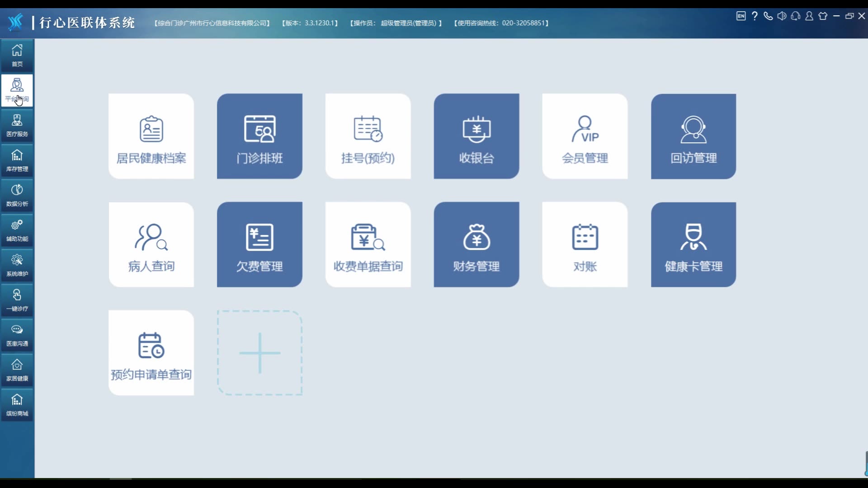Open the 挂号(预约) tile
Image resolution: width=868 pixels, height=488 pixels.
pyautogui.click(x=368, y=136)
